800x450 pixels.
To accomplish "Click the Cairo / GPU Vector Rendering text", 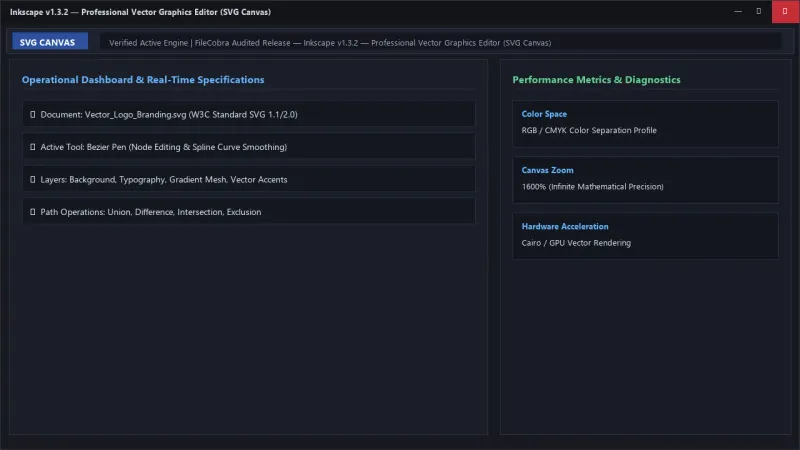I will [576, 243].
